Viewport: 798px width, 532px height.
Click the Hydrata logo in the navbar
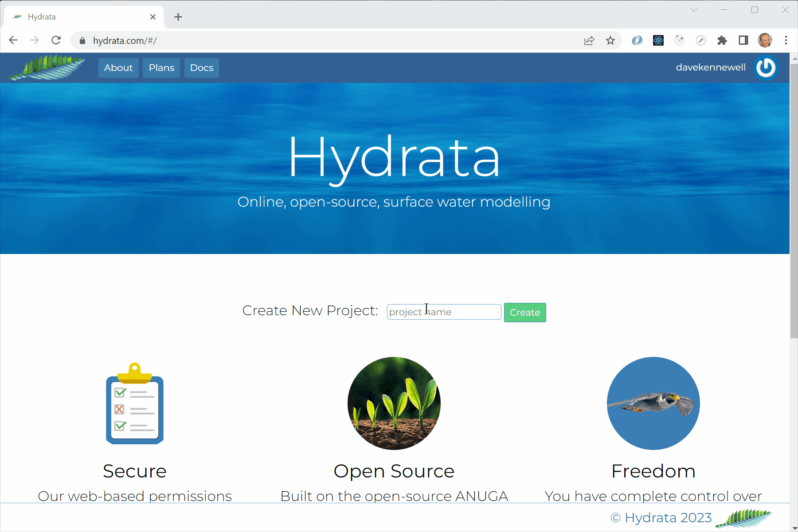(x=47, y=68)
